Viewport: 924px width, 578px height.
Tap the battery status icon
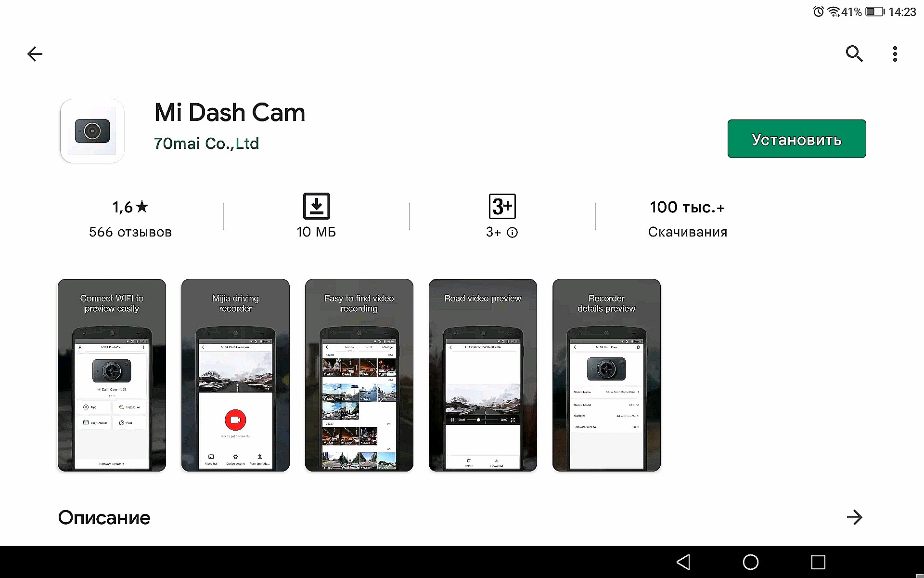pyautogui.click(x=874, y=12)
